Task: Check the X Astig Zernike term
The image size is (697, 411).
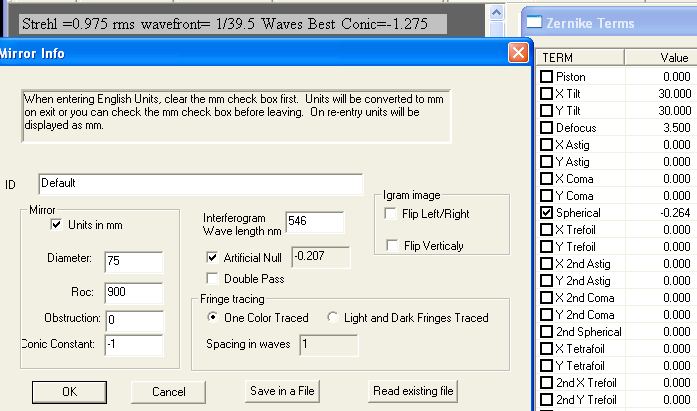Action: tap(546, 144)
